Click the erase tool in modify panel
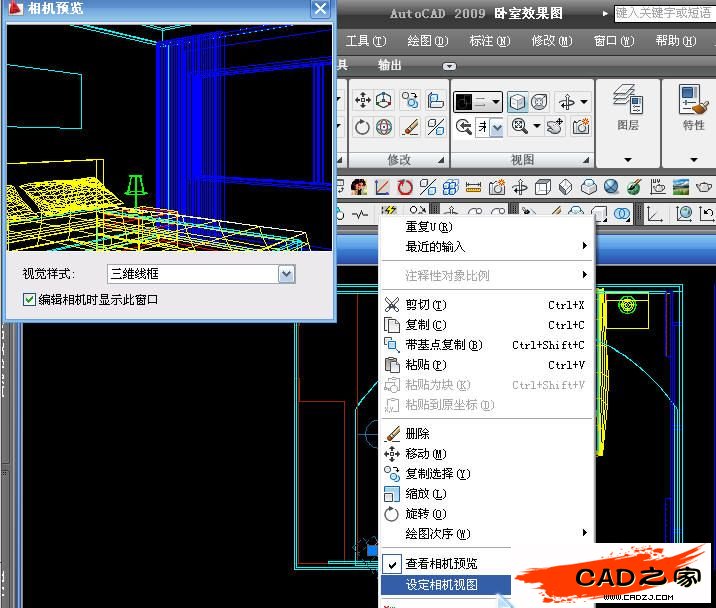This screenshot has width=716, height=608. pos(410,127)
